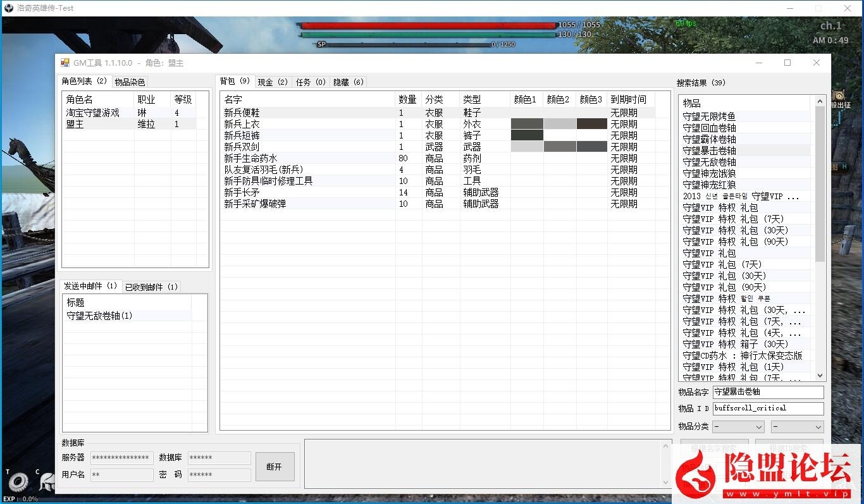Screen dimensions: 864x504
Task: Open the 已收到邮件 (1) tab
Action: click(x=151, y=286)
